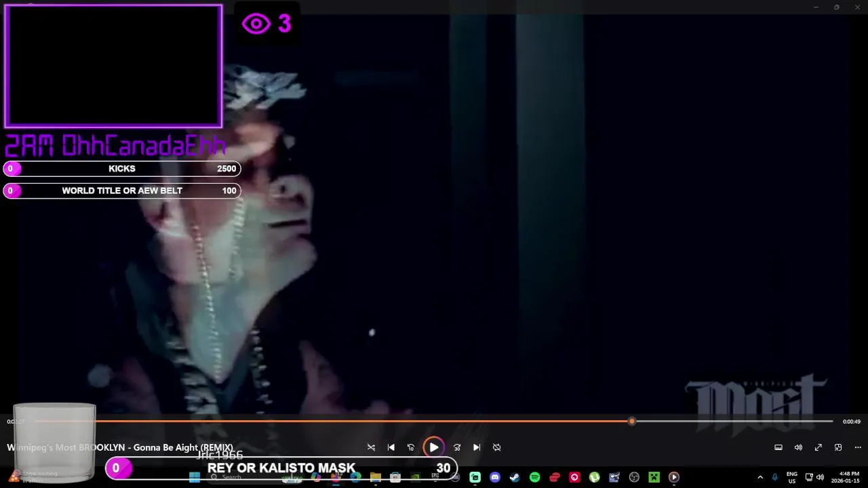Play the video
Screen dimensions: 868x488
[433, 447]
